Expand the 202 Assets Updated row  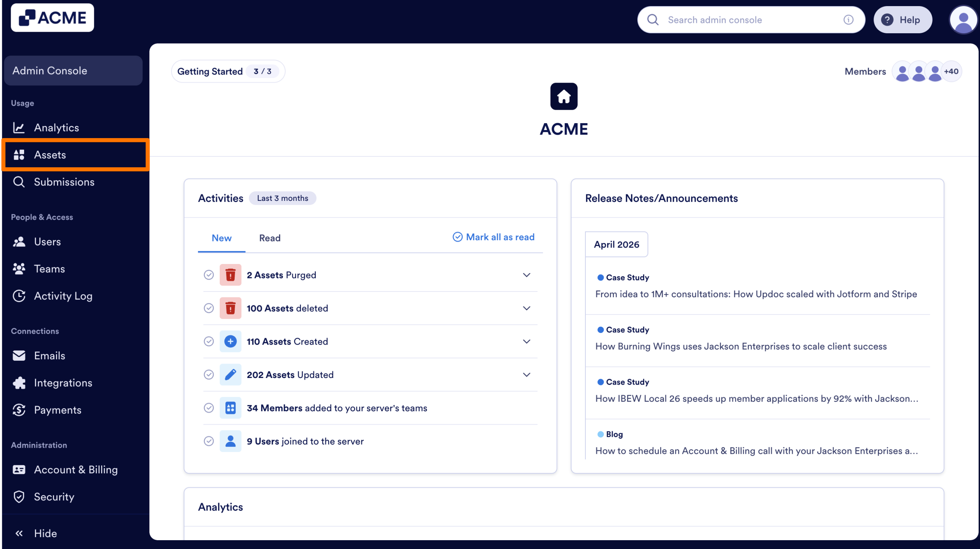pyautogui.click(x=527, y=375)
